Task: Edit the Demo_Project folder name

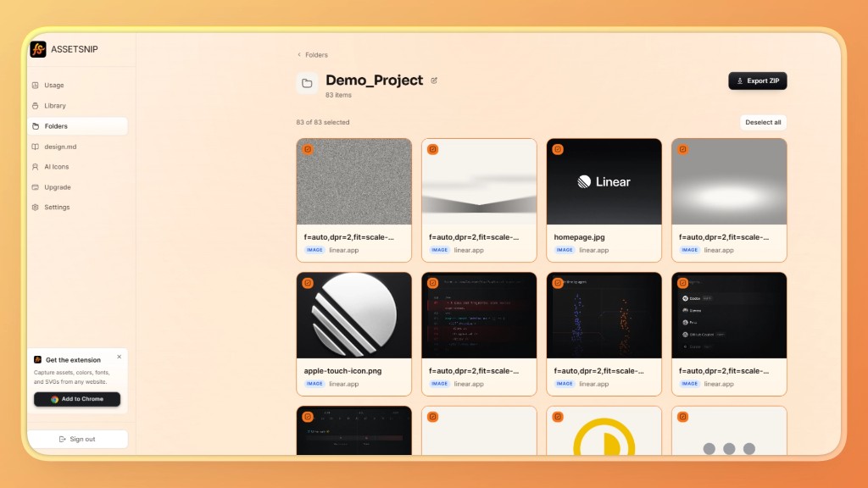Action: pyautogui.click(x=434, y=80)
